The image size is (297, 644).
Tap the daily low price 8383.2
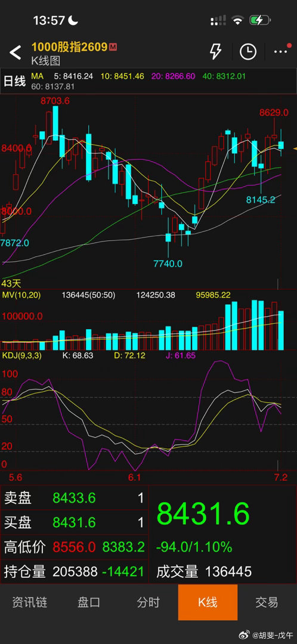pos(123,547)
